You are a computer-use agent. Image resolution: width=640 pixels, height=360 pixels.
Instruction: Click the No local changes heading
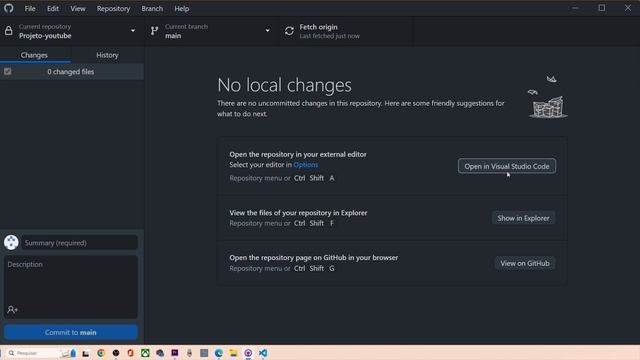coord(284,85)
